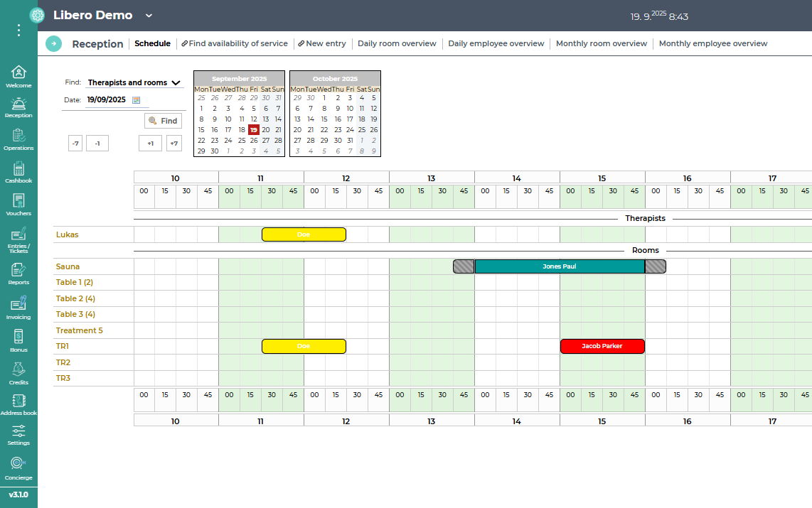Open the Bonus sidebar icon

tap(18, 340)
